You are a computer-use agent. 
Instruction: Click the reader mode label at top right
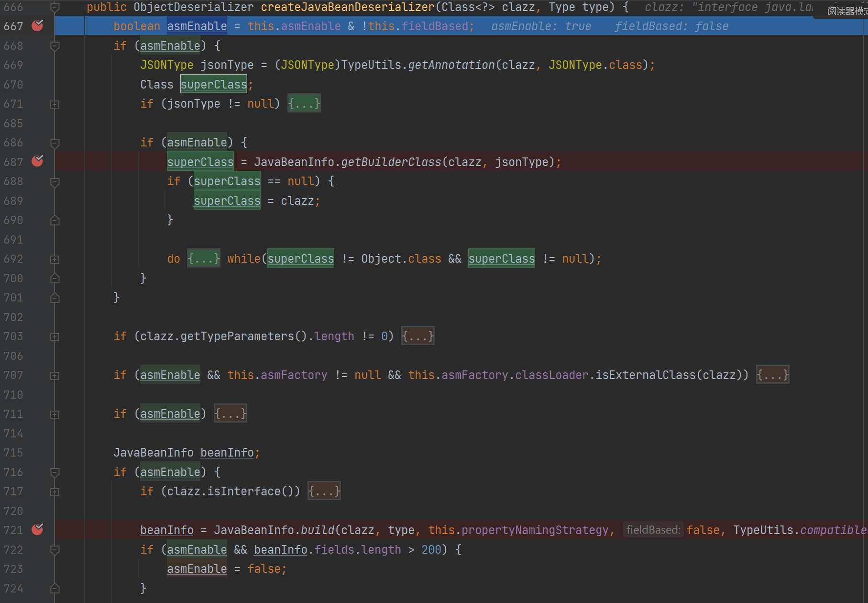(847, 11)
